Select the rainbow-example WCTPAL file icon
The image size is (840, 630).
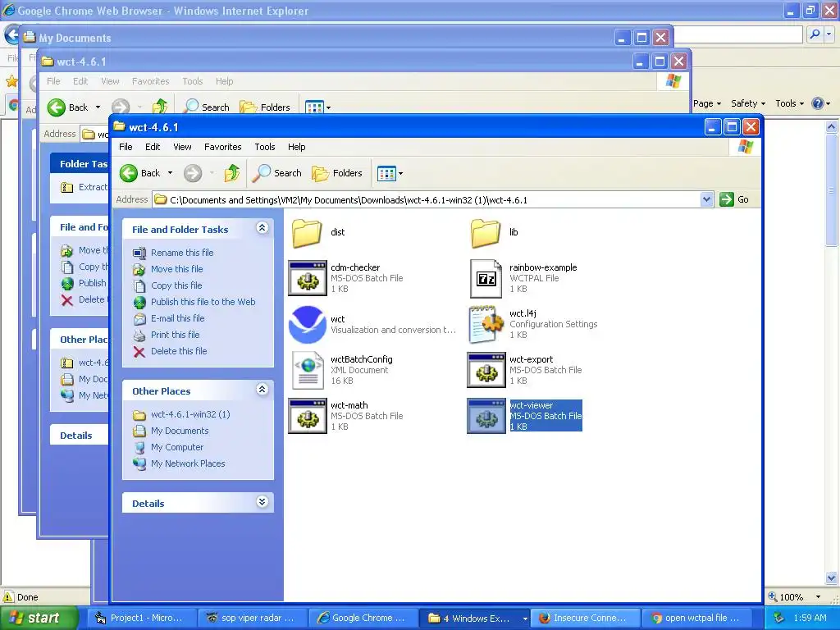tap(486, 278)
